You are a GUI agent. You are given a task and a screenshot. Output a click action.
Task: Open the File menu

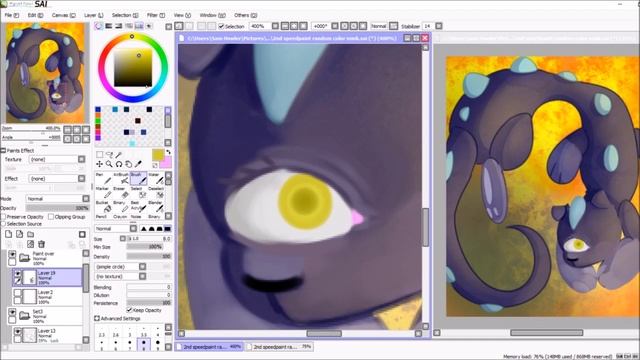[11, 15]
